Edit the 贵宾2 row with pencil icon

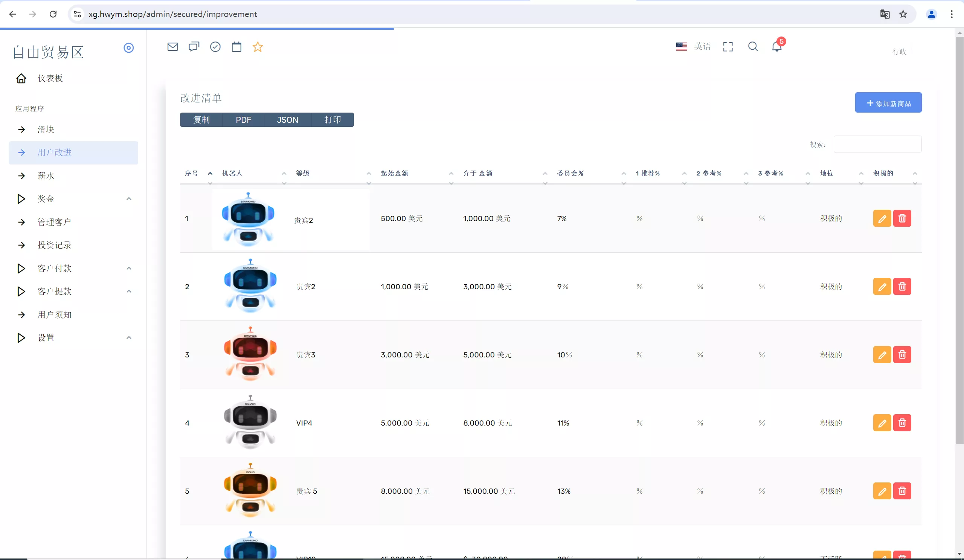pyautogui.click(x=882, y=218)
